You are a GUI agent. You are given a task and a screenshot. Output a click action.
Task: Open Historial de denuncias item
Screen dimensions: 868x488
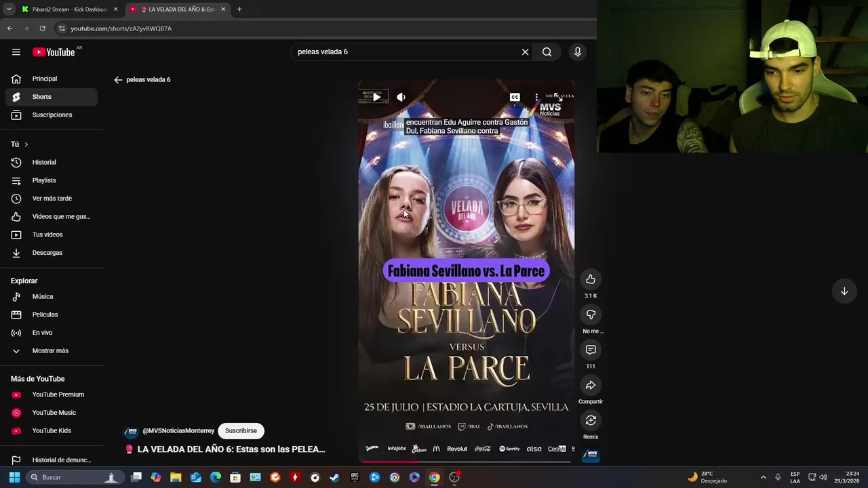pos(52,460)
